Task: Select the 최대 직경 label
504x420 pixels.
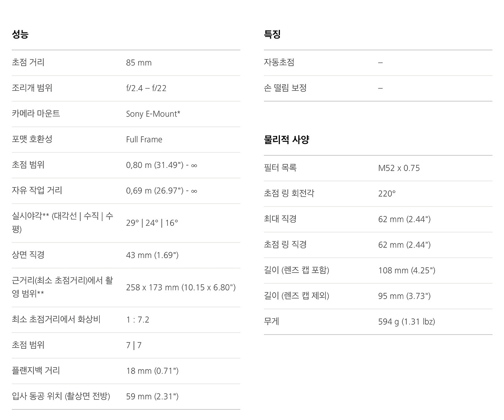Action: tap(280, 219)
